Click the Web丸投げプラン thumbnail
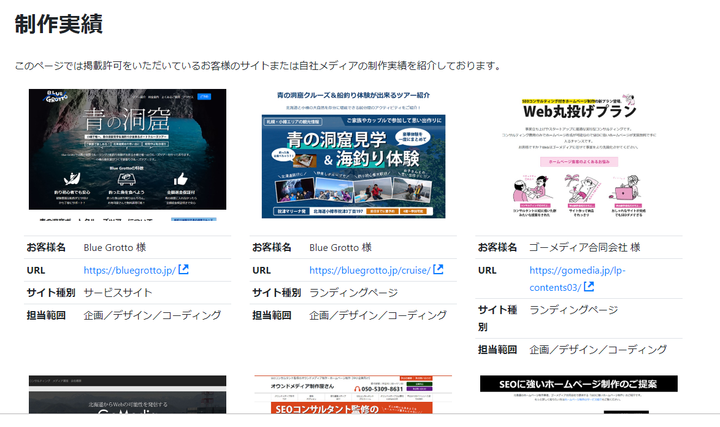Image resolution: width=720 pixels, height=427 pixels. coord(579,155)
